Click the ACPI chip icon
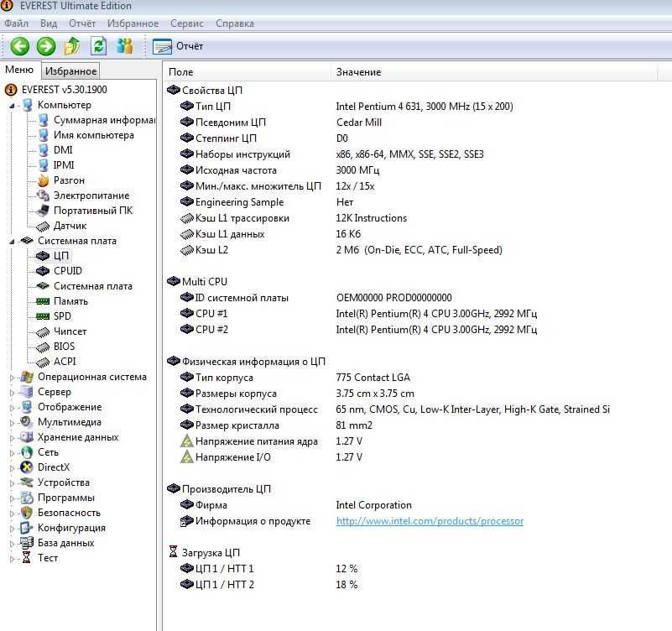This screenshot has width=672, height=631. point(43,362)
